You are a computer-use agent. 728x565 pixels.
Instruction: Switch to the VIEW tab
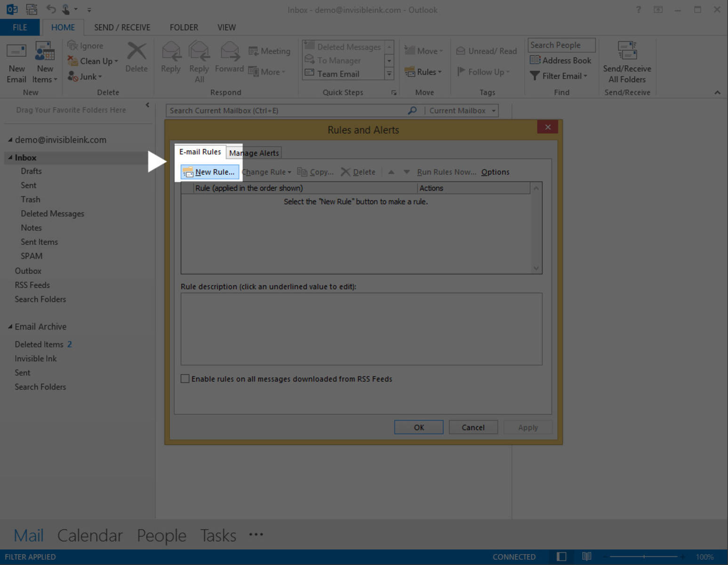click(x=226, y=27)
